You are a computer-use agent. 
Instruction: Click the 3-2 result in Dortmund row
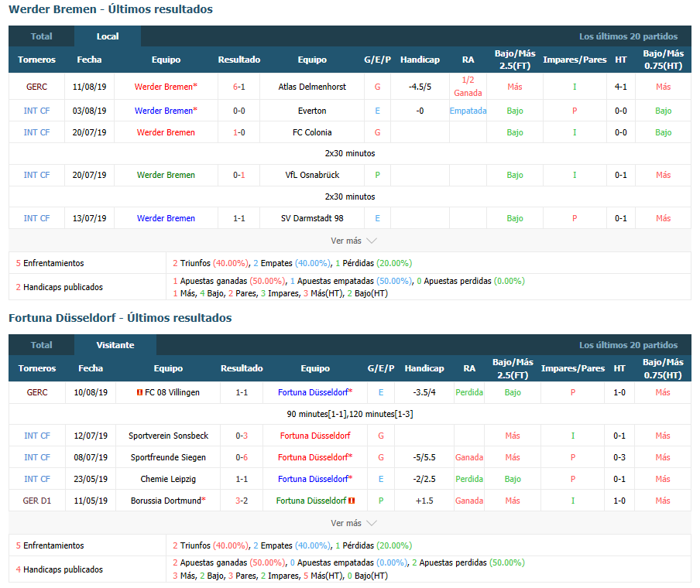pyautogui.click(x=242, y=501)
